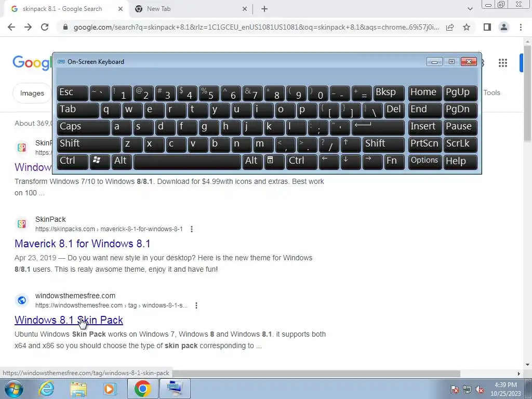Toggle the right Shift key on On-Screen Keyboard

pos(383,144)
